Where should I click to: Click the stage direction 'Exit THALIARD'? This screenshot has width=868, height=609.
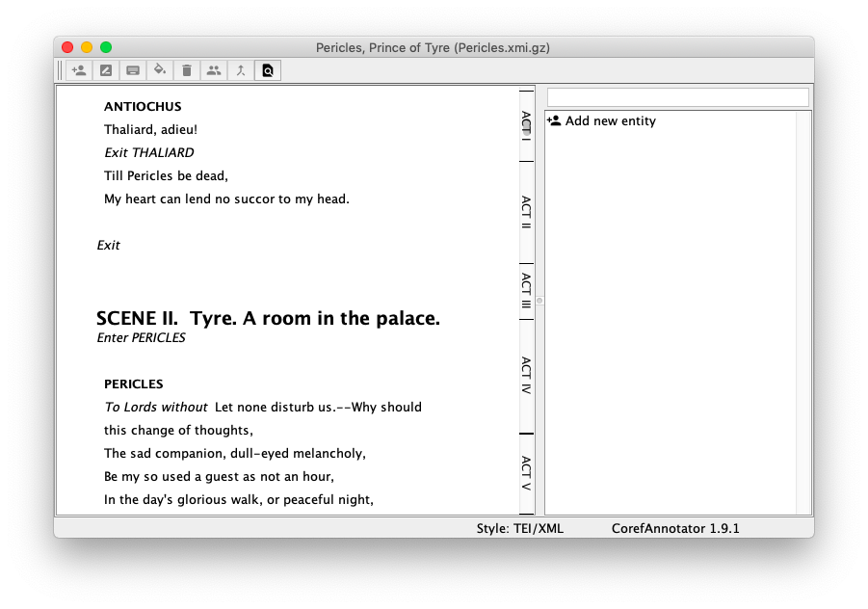[149, 153]
